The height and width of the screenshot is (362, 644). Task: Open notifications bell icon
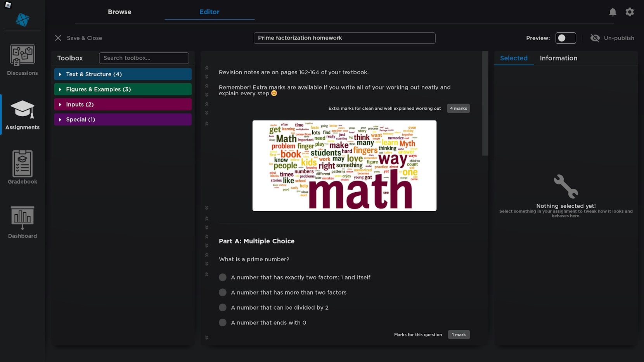(x=613, y=12)
